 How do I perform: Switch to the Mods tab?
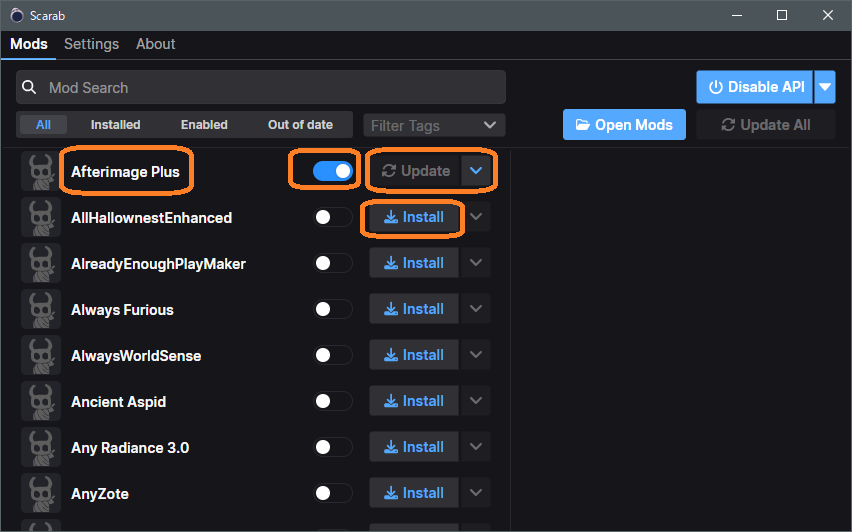pyautogui.click(x=29, y=44)
